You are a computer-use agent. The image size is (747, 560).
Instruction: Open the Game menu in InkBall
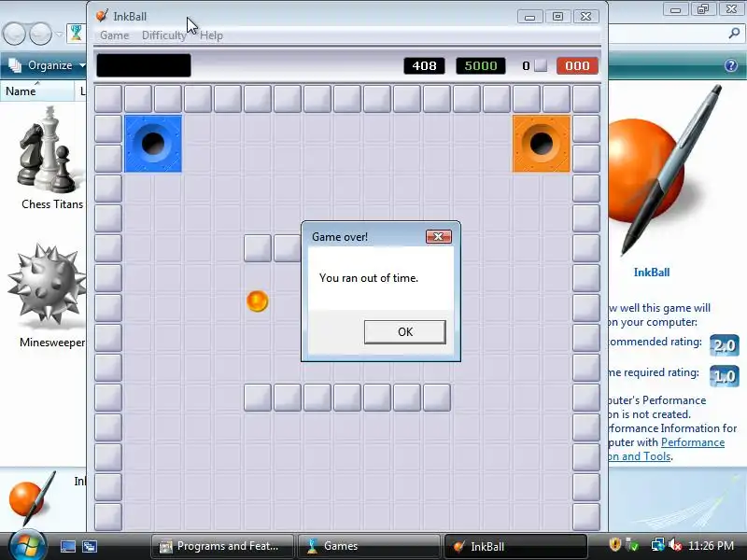click(x=114, y=35)
